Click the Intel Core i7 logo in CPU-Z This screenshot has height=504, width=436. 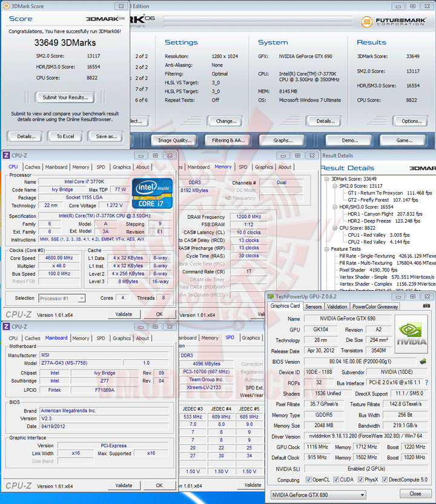pyautogui.click(x=152, y=193)
